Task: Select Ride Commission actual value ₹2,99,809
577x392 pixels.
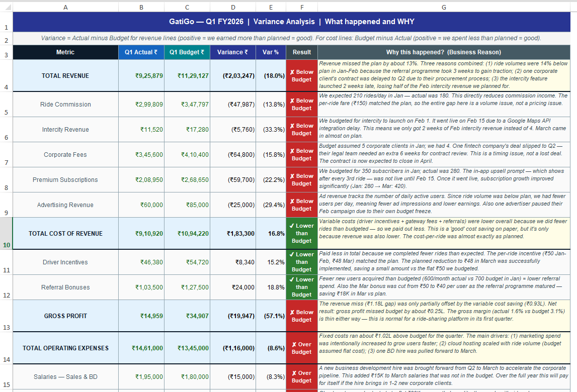Action: 141,105
